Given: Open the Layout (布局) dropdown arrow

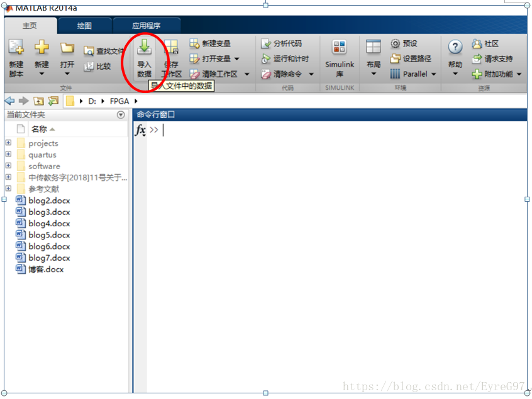Looking at the screenshot, I should click(x=373, y=74).
